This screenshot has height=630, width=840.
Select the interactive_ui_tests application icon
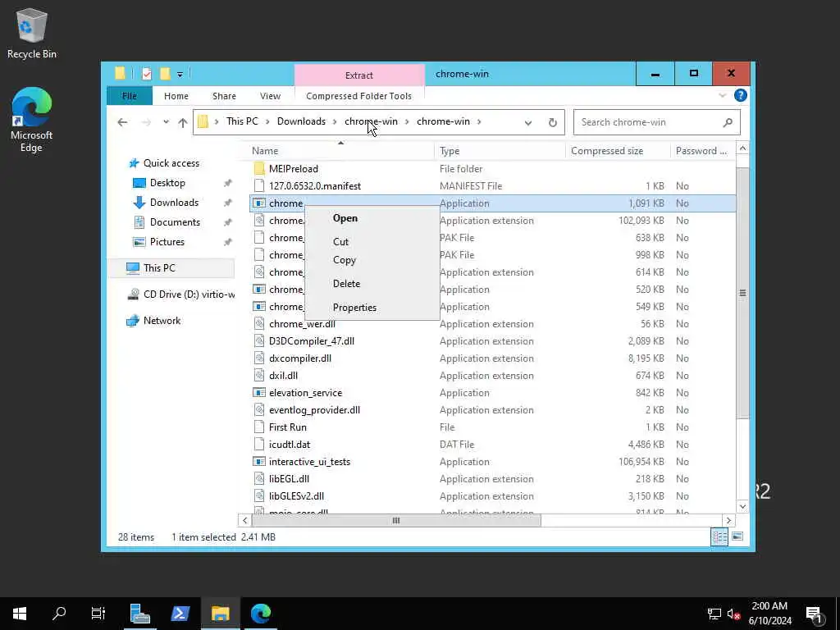click(x=259, y=461)
